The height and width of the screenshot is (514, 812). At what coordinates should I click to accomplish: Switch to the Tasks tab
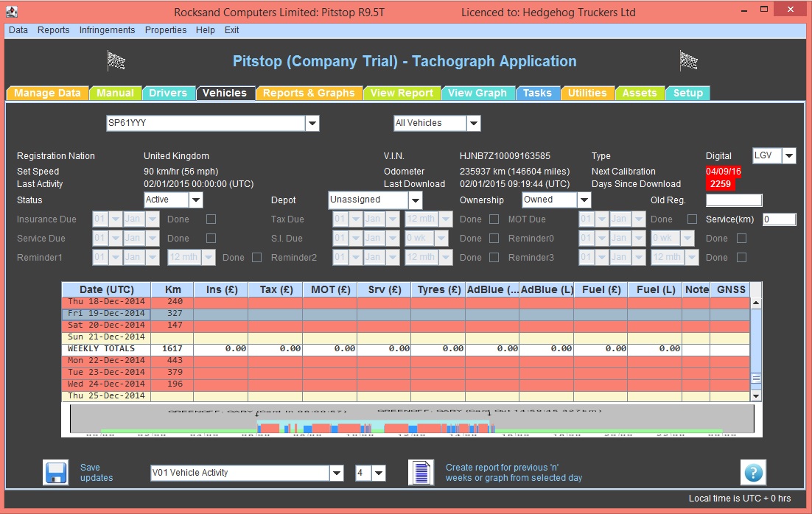tap(537, 94)
